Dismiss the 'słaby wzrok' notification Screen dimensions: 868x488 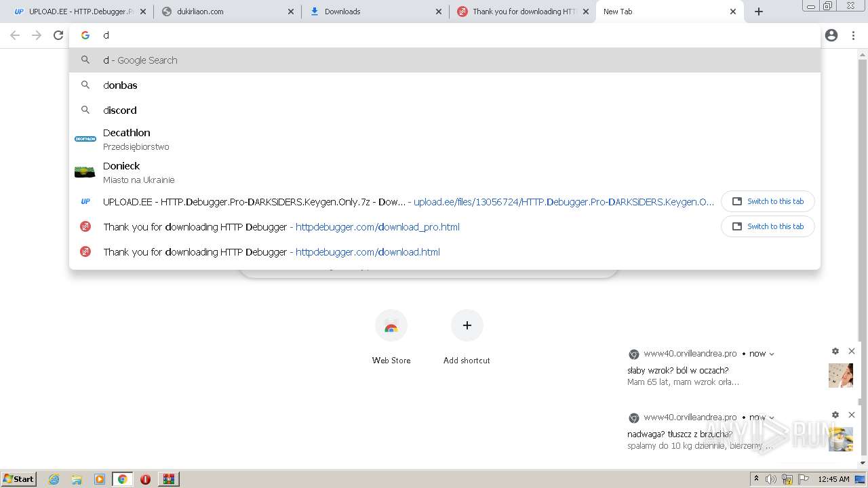852,351
